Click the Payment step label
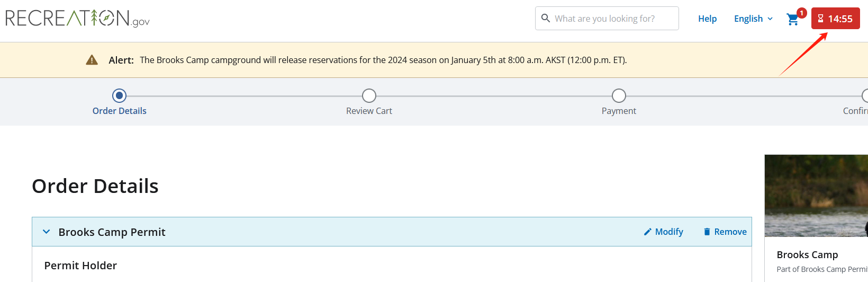This screenshot has width=868, height=282. 619,111
